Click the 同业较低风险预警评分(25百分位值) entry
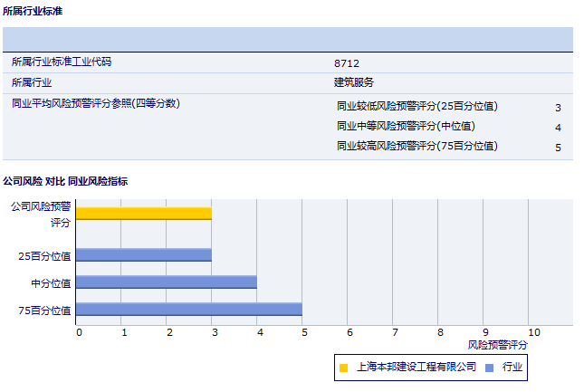The height and width of the screenshot is (392, 584). (416, 106)
